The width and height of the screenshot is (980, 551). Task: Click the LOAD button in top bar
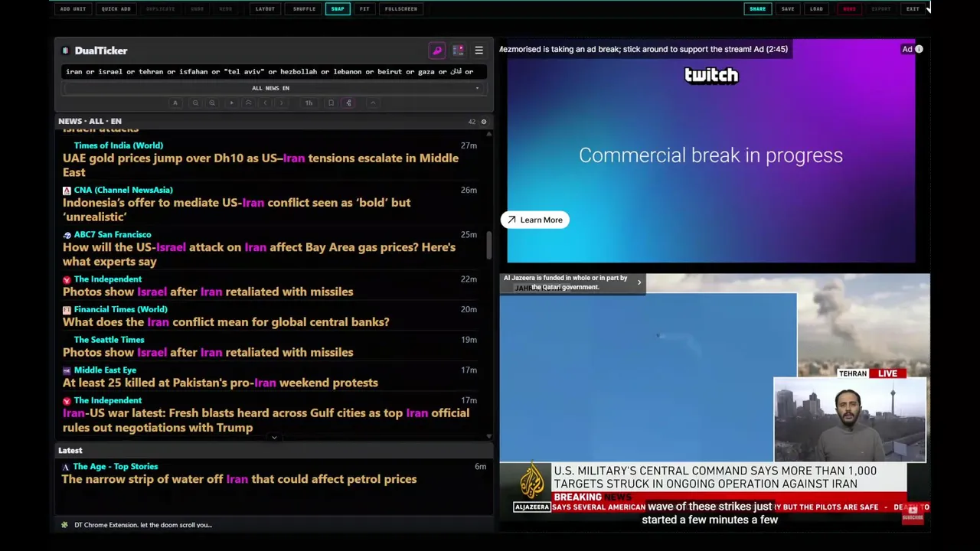click(816, 9)
